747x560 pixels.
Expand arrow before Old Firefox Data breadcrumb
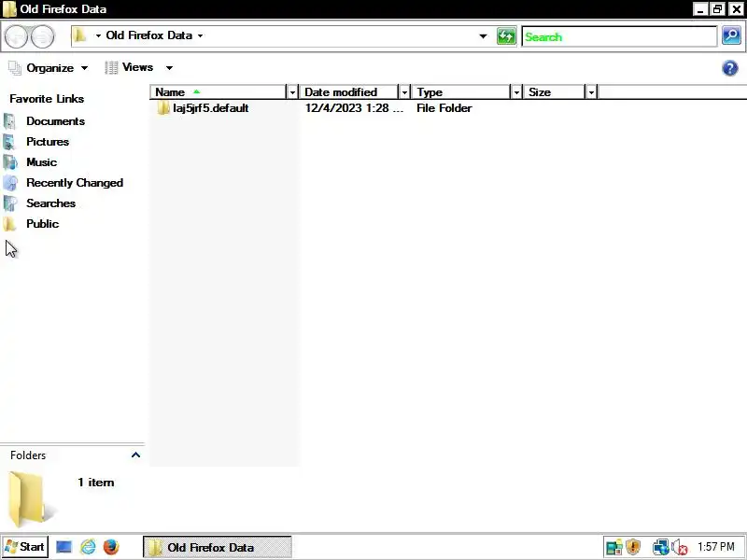click(x=98, y=35)
